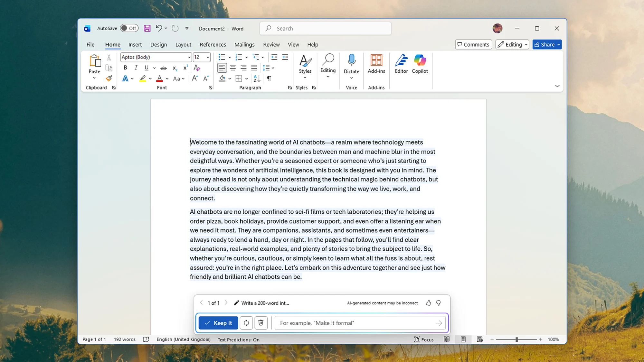This screenshot has height=362, width=644.
Task: Toggle bold formatting
Action: (x=125, y=68)
